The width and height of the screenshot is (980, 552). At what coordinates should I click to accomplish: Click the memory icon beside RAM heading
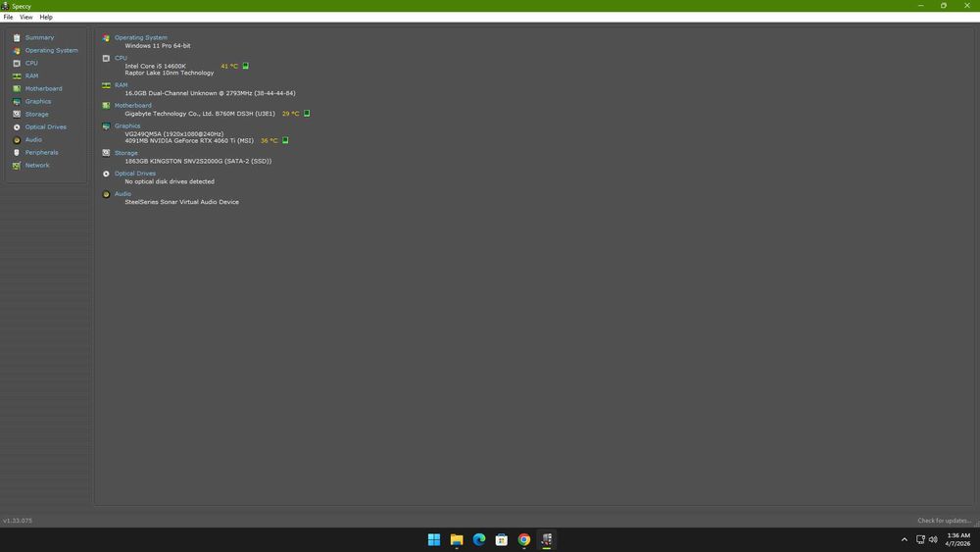click(106, 85)
